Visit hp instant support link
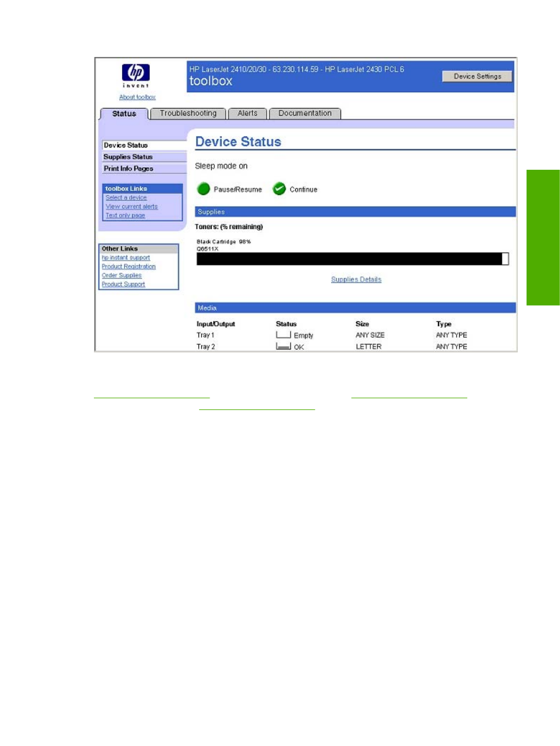This screenshot has height=746, width=560. (x=126, y=258)
